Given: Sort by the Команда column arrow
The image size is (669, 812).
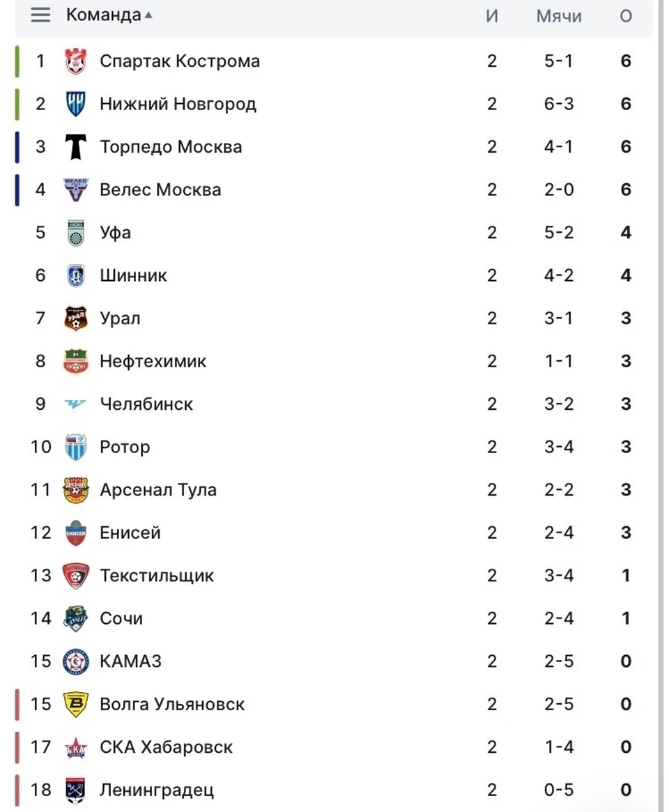Looking at the screenshot, I should [x=148, y=15].
